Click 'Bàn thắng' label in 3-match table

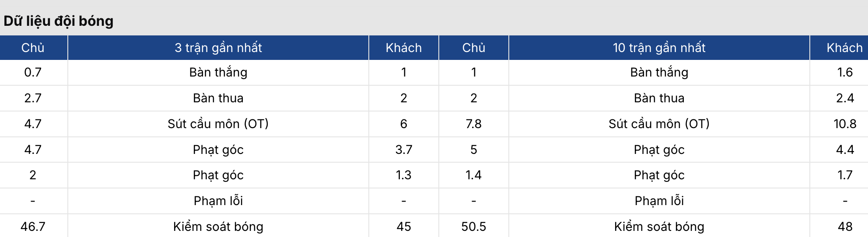pyautogui.click(x=218, y=72)
